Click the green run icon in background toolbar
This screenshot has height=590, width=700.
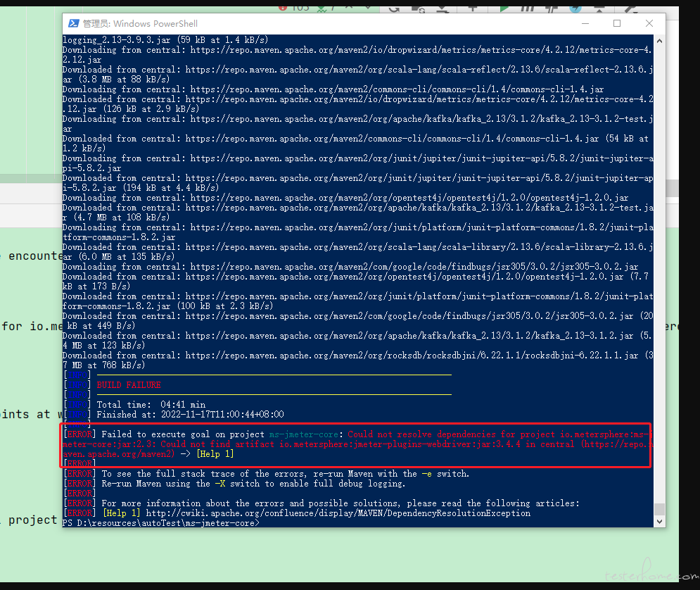(x=504, y=8)
